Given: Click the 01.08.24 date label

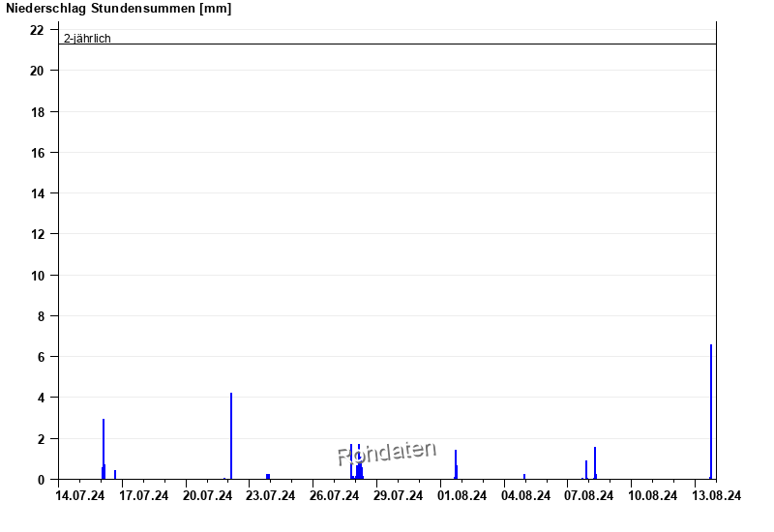Looking at the screenshot, I should 462,496.
